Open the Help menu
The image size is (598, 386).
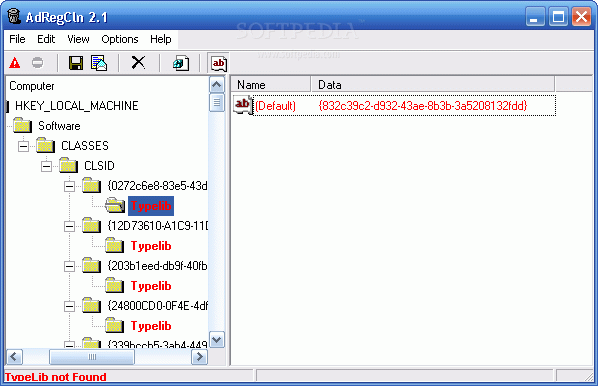[161, 39]
